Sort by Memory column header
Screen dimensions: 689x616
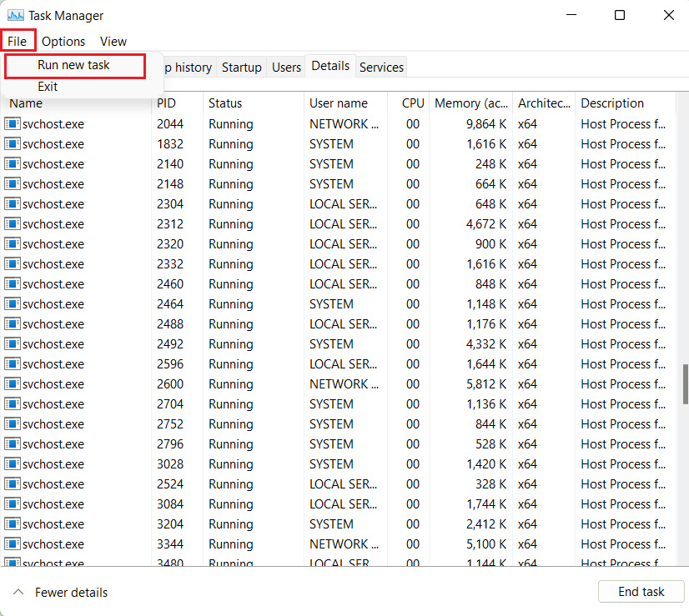coord(470,103)
